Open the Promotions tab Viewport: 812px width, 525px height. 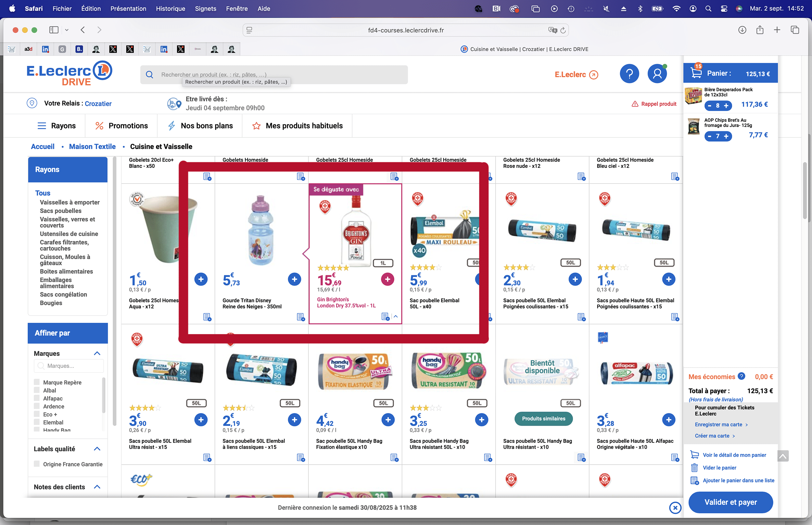pos(121,126)
